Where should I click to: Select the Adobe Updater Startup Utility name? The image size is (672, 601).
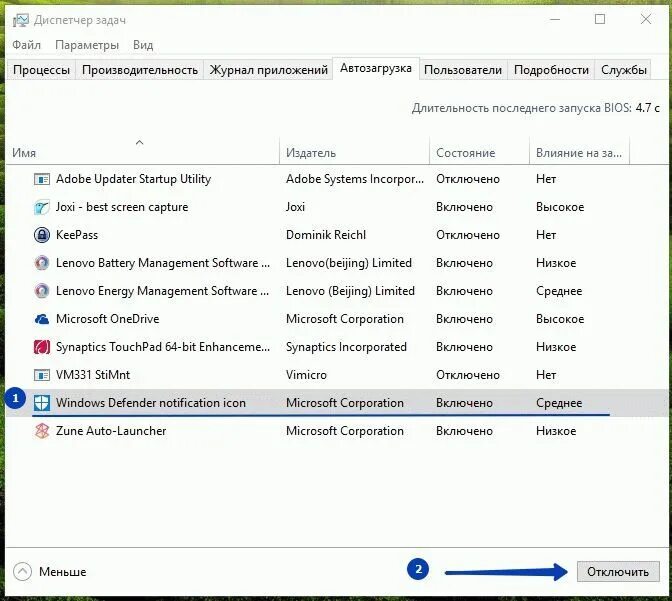point(133,179)
